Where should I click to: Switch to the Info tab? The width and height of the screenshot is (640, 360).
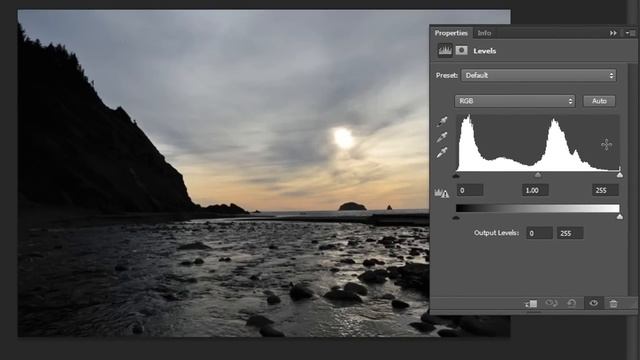[484, 33]
